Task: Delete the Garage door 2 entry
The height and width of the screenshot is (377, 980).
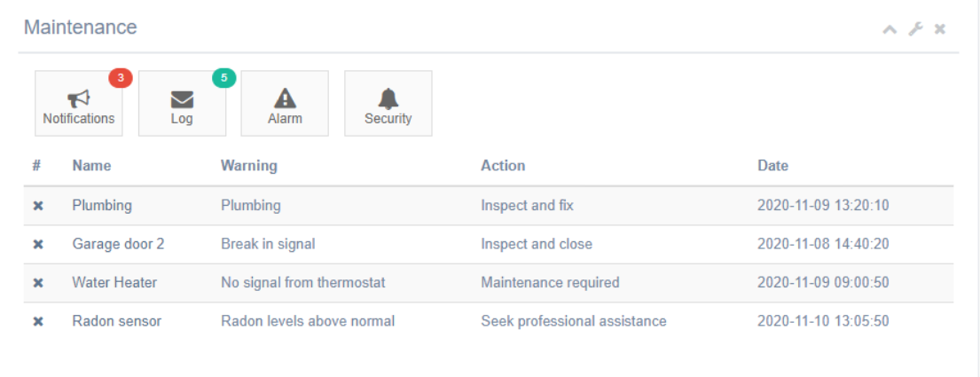Action: coord(38,245)
